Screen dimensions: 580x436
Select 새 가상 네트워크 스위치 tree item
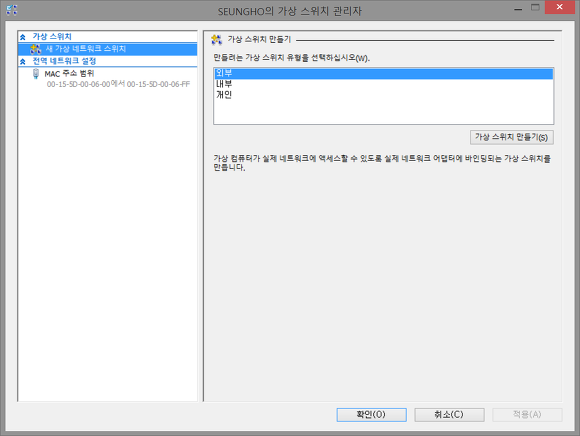pyautogui.click(x=108, y=49)
